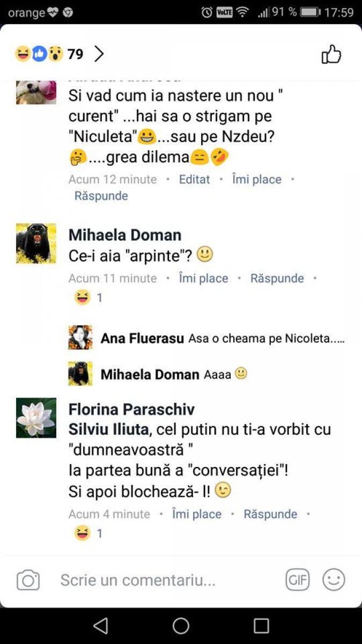Toggle Îmi place on the edited Niculeta comment
The image size is (362, 644).
tap(256, 179)
